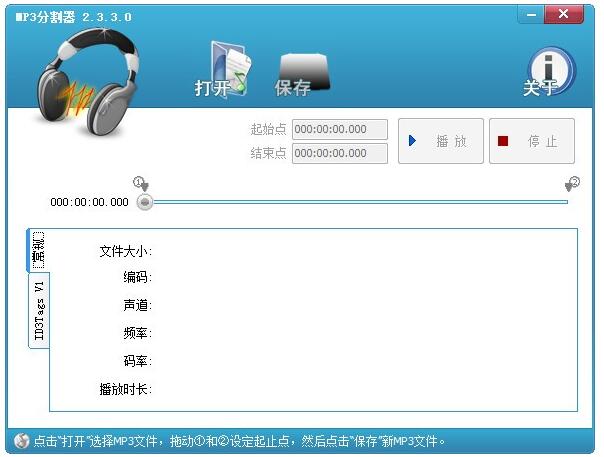Screen dimensions: 604x457
Task: Select end marker ② above the timeline
Action: click(572, 184)
